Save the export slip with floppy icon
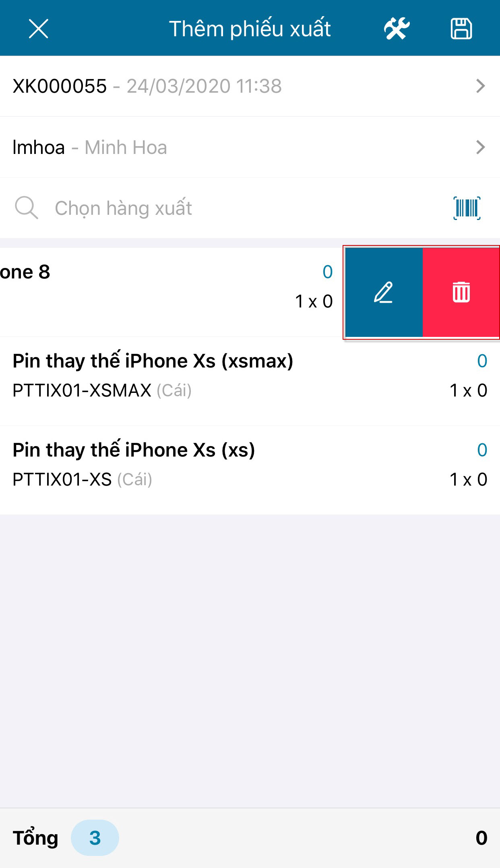Screen dimensions: 500x868 click(x=461, y=29)
